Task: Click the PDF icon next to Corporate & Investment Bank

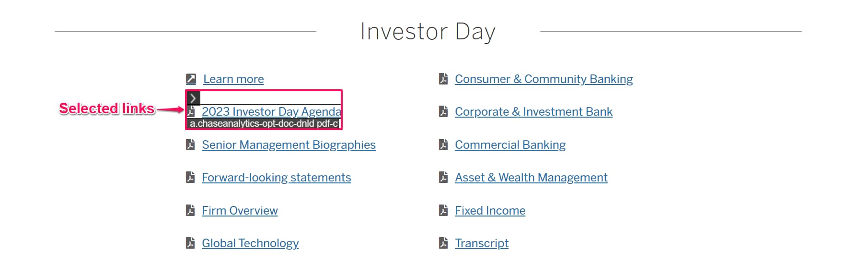Action: pyautogui.click(x=443, y=112)
